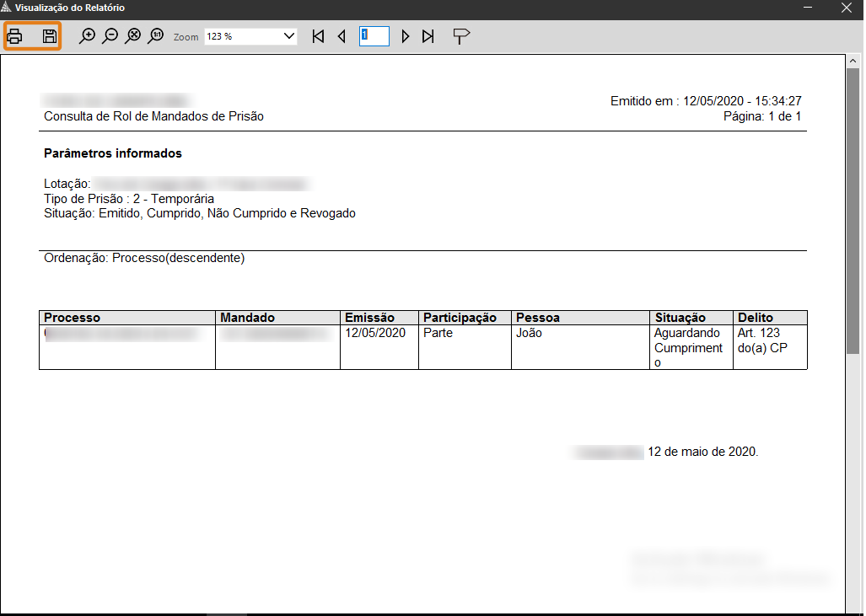The height and width of the screenshot is (616, 866).
Task: Click the scroll up arrow at top right
Action: tap(853, 60)
